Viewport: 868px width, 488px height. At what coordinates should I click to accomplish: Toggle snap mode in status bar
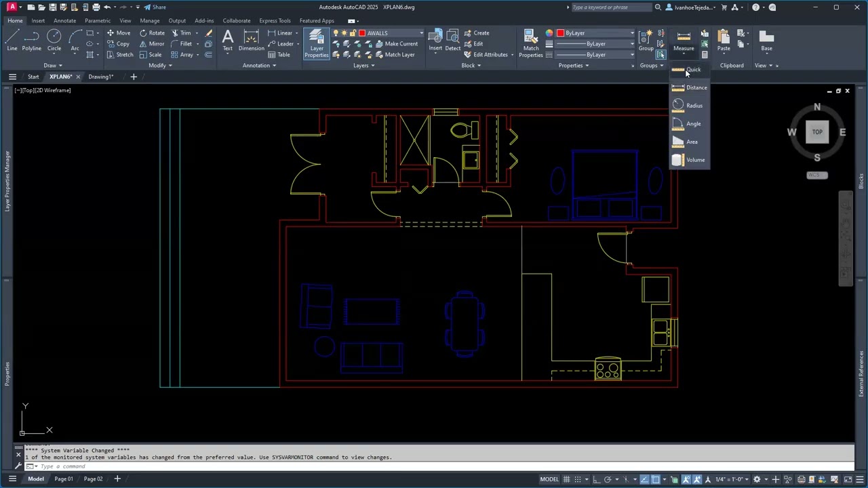coord(578,479)
